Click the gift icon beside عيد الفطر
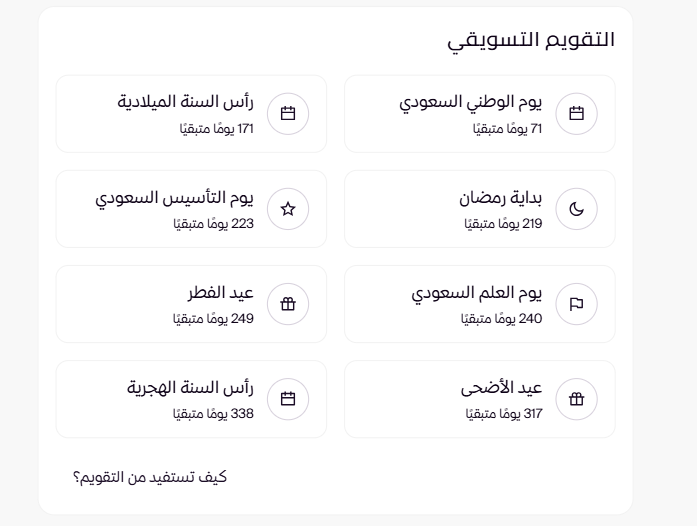 (288, 304)
